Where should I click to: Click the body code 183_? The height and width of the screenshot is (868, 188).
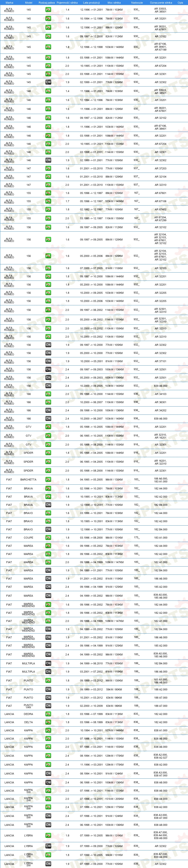pyautogui.click(x=136, y=480)
